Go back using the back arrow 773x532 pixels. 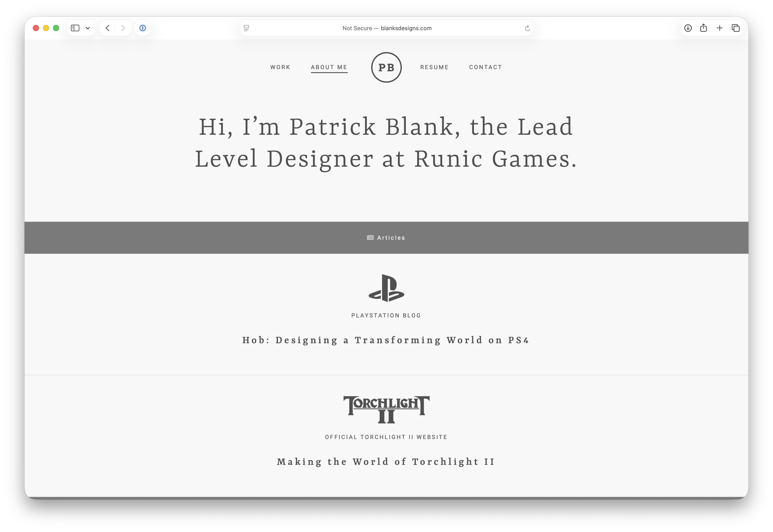[107, 28]
